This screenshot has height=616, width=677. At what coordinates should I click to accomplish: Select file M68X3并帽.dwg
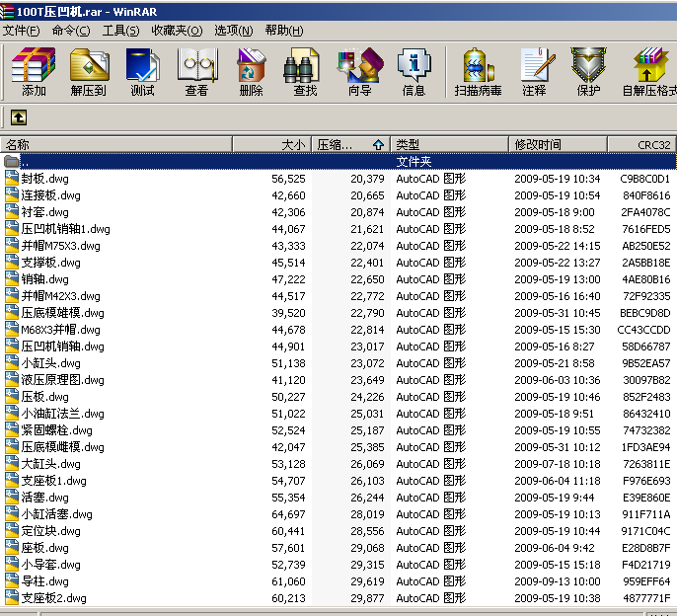(x=60, y=330)
